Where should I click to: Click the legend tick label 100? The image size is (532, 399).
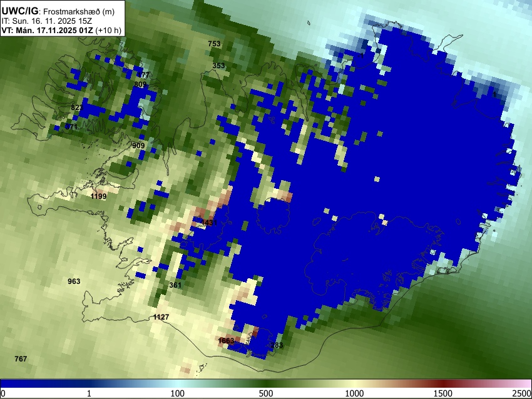178,393
